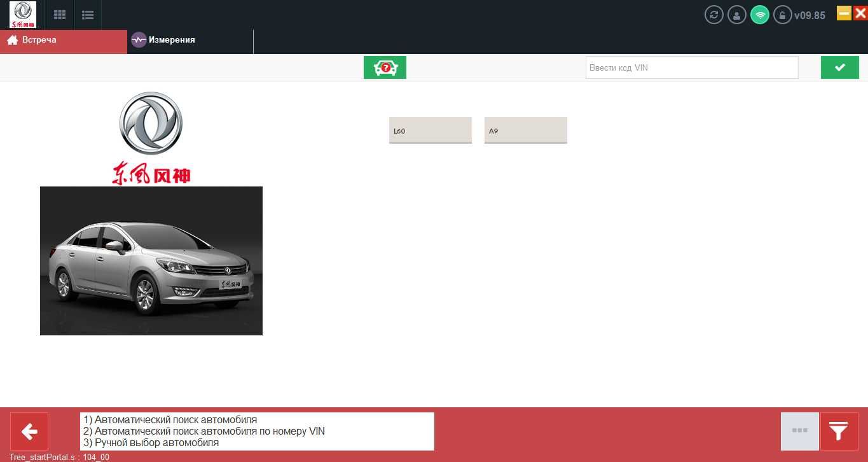
Task: Open the user account icon
Action: pos(737,15)
